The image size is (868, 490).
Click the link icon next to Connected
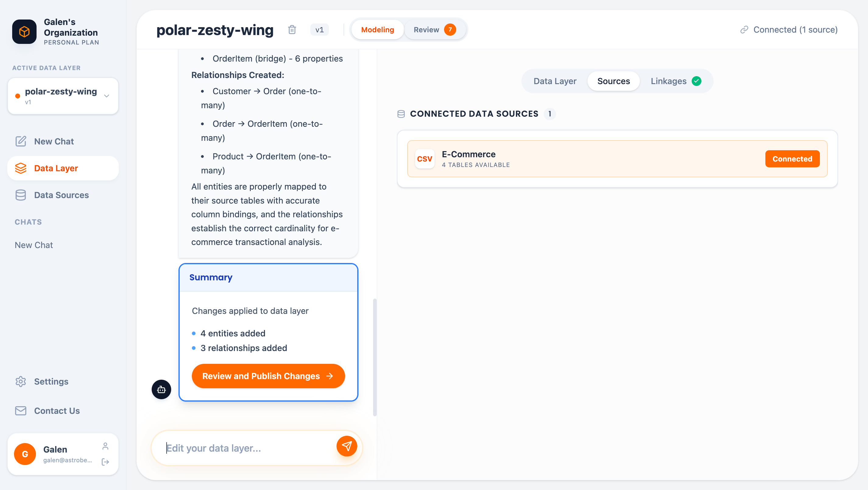point(744,30)
